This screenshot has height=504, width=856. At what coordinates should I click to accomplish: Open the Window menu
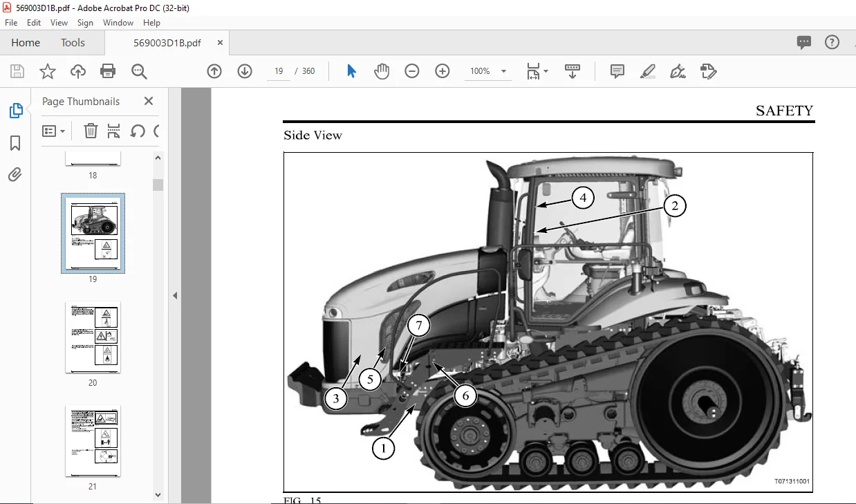click(x=118, y=23)
